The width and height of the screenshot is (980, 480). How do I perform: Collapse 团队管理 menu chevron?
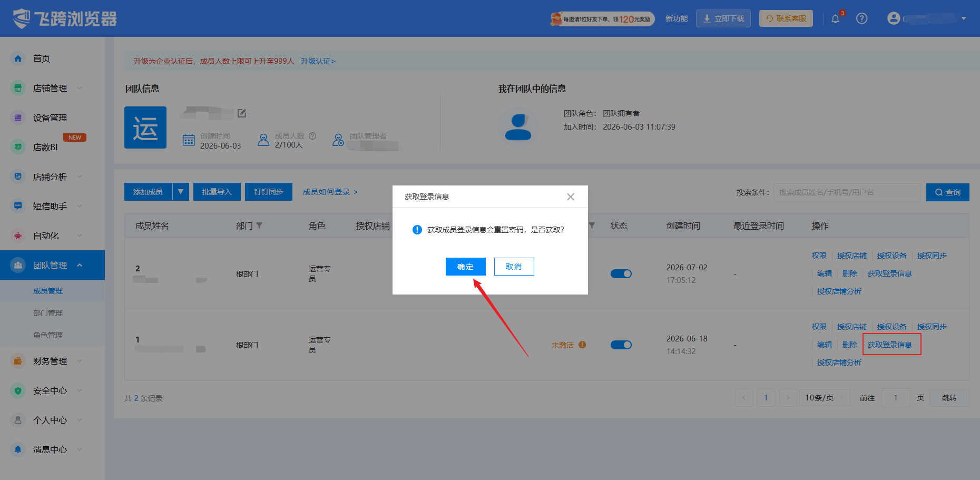coord(80,265)
